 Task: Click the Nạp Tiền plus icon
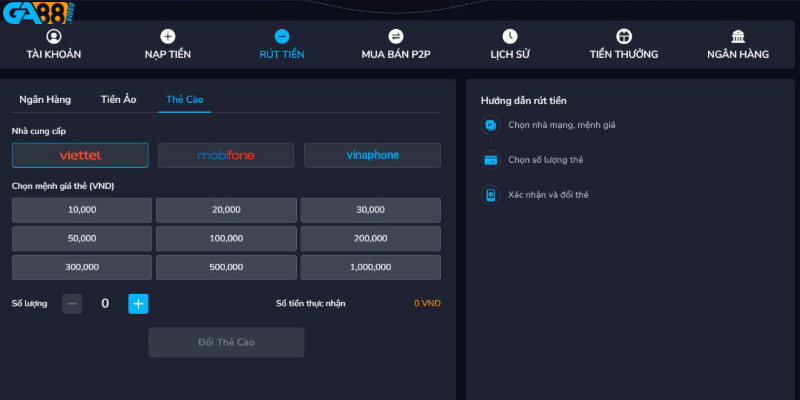tap(168, 36)
